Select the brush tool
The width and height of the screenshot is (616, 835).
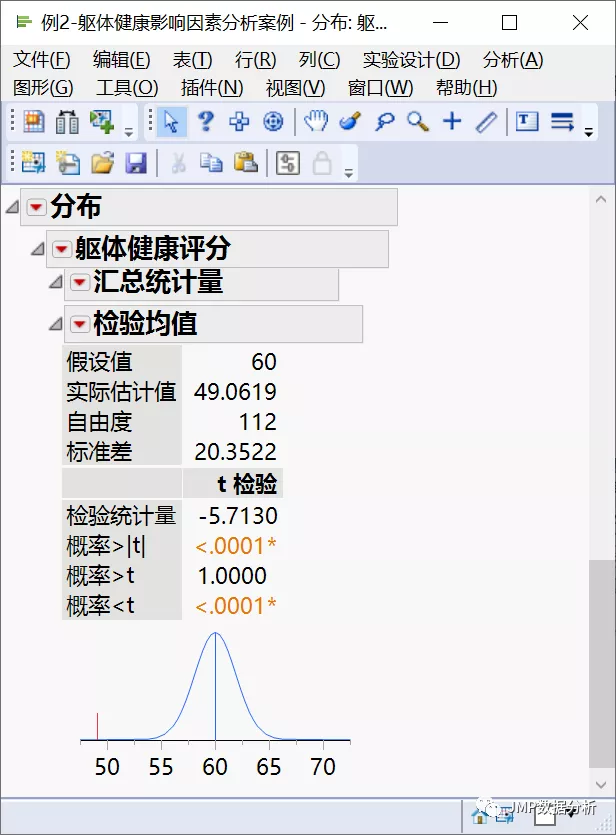pyautogui.click(x=350, y=121)
